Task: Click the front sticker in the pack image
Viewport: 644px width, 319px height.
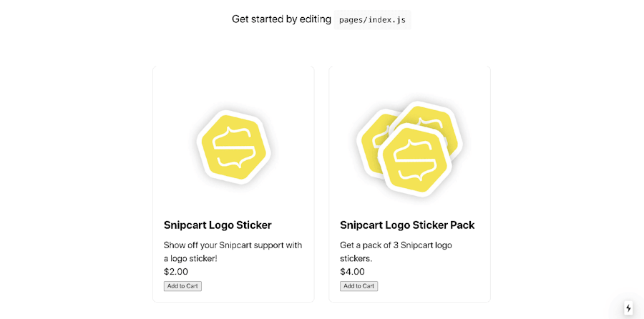Action: (414, 161)
